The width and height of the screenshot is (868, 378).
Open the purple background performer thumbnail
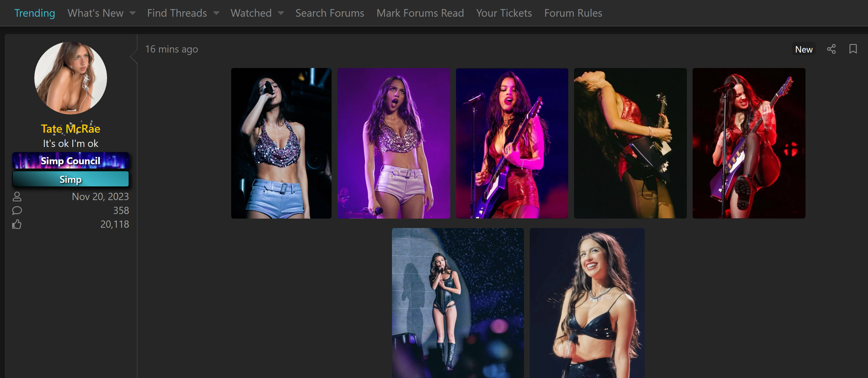click(x=393, y=143)
